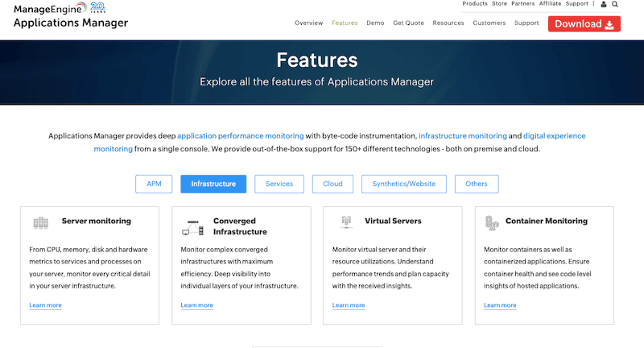The height and width of the screenshot is (348, 644).
Task: Click the Server monitoring icon
Action: [x=41, y=222]
